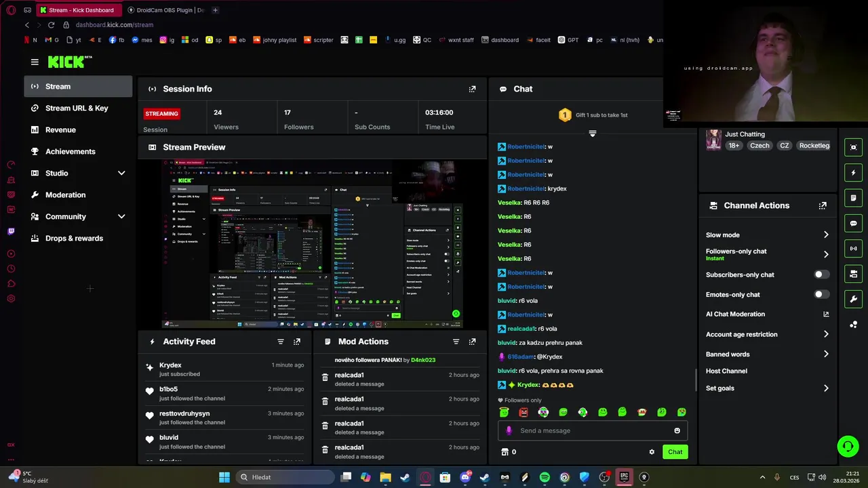Screen dimensions: 868x488
Task: Click Krydex in Activity Feed
Action: click(x=170, y=365)
